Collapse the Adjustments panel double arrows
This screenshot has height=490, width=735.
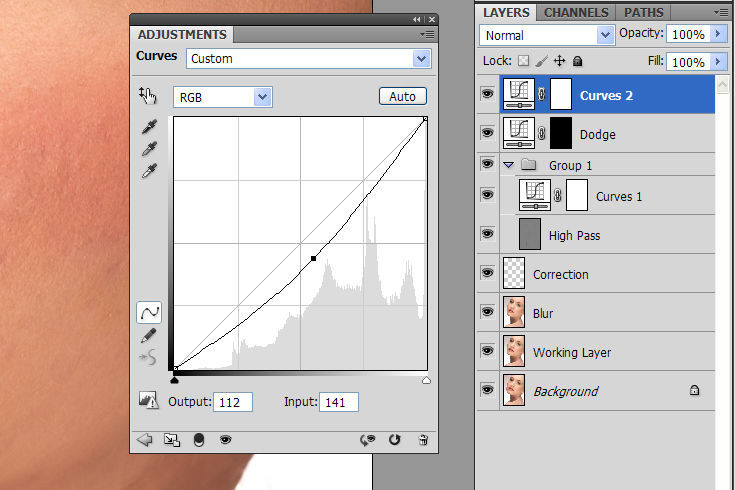pyautogui.click(x=417, y=19)
